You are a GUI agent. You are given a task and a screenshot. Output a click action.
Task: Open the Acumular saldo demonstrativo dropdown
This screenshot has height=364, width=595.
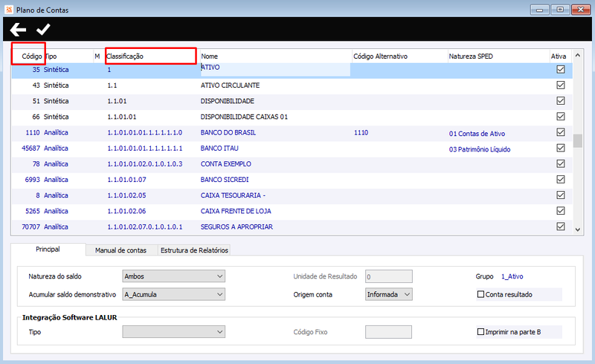[x=174, y=294]
